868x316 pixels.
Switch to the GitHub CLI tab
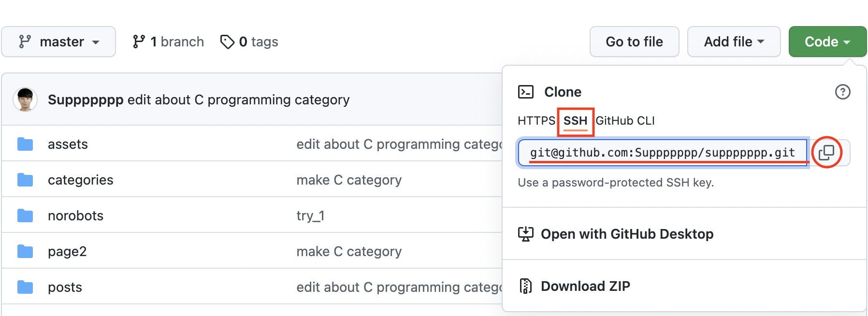(625, 121)
